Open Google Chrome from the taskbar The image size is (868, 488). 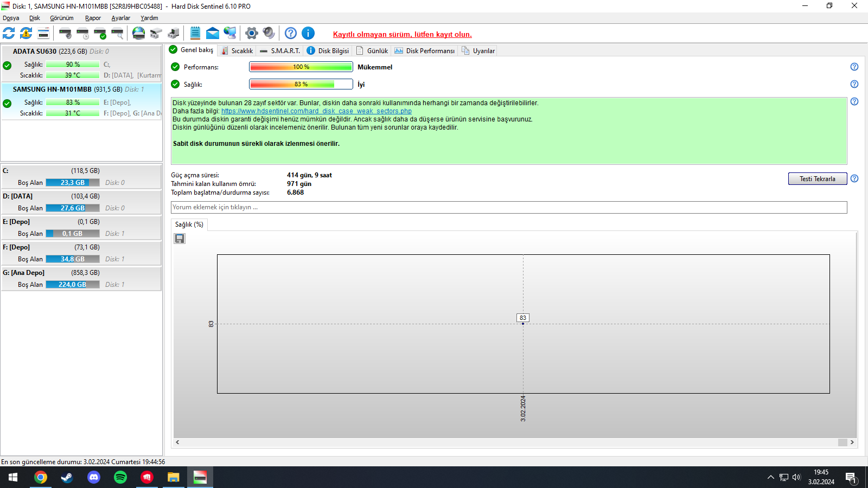point(41,477)
